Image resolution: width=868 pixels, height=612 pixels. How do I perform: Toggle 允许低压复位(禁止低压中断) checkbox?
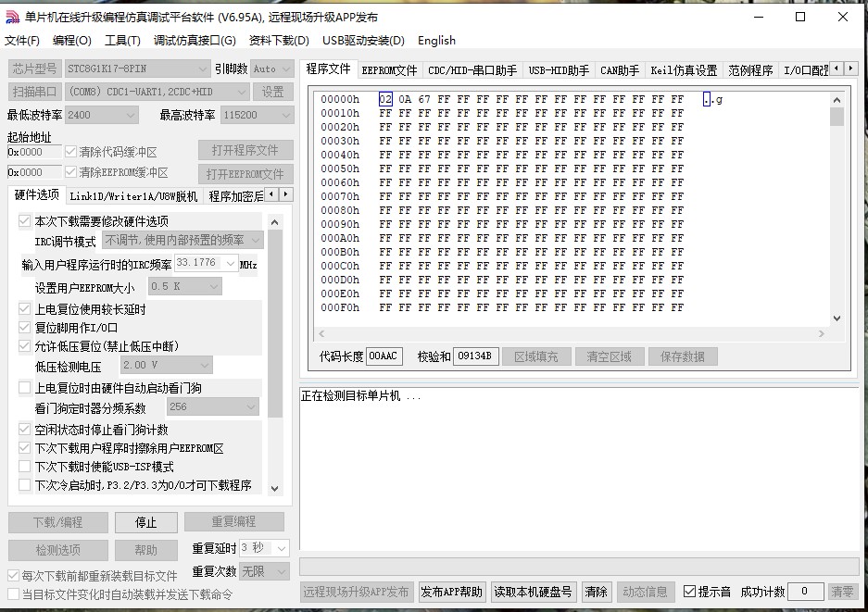pos(24,346)
